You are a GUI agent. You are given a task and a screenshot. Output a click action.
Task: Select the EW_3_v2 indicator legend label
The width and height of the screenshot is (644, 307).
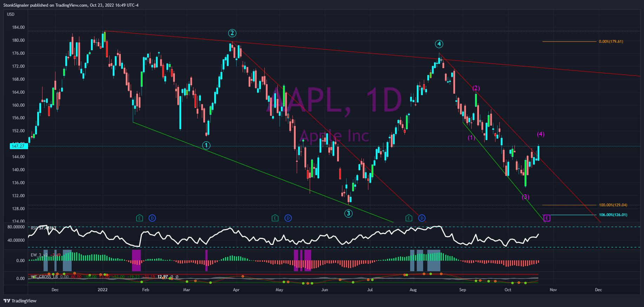39,255
